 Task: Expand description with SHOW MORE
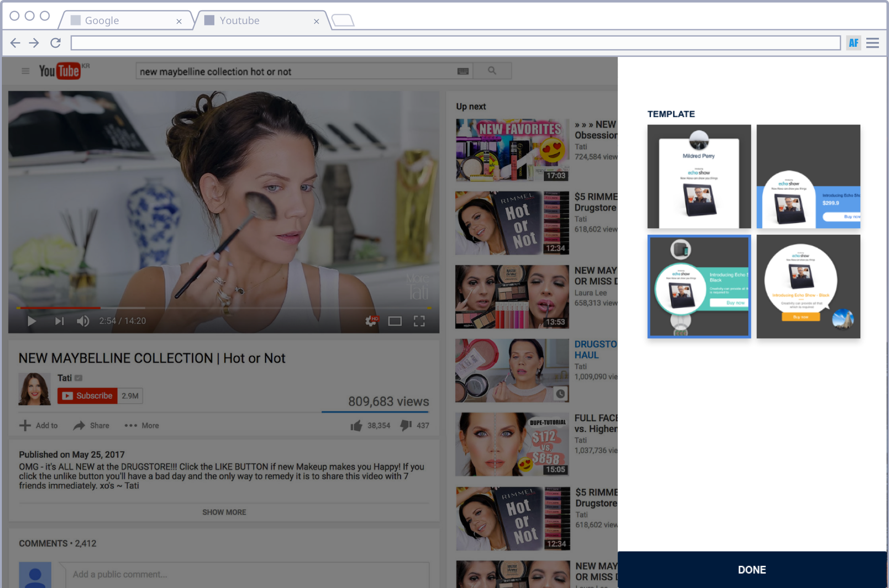tap(224, 512)
